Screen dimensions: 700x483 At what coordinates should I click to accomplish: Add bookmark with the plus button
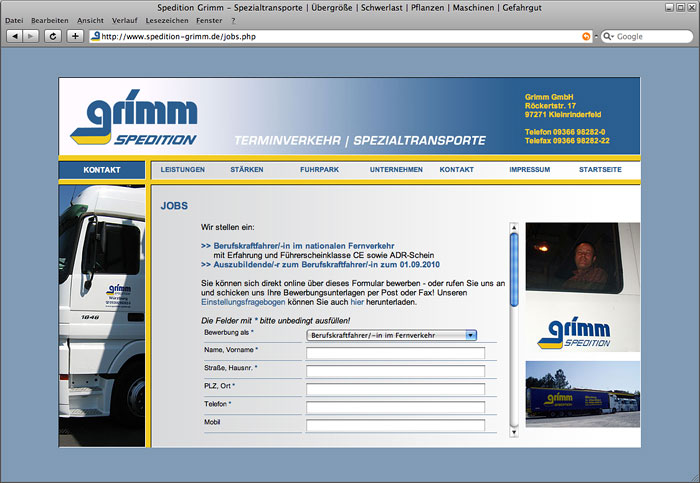75,36
